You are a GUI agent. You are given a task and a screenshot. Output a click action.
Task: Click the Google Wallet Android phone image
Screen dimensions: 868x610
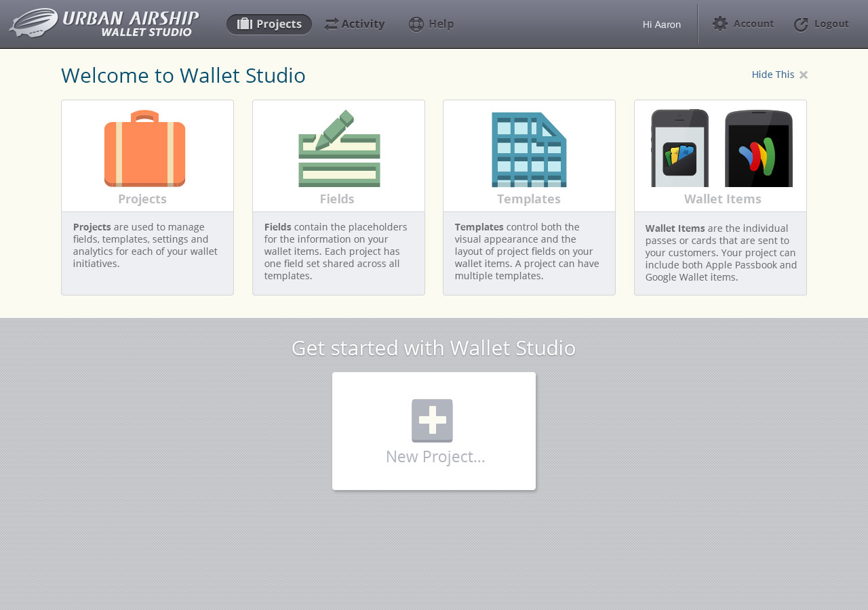759,148
